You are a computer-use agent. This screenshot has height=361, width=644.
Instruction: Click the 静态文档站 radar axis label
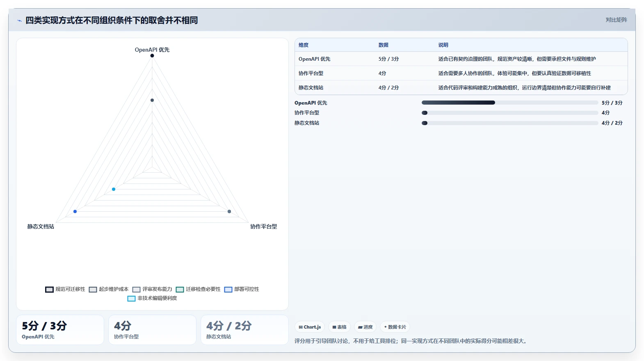tap(41, 226)
